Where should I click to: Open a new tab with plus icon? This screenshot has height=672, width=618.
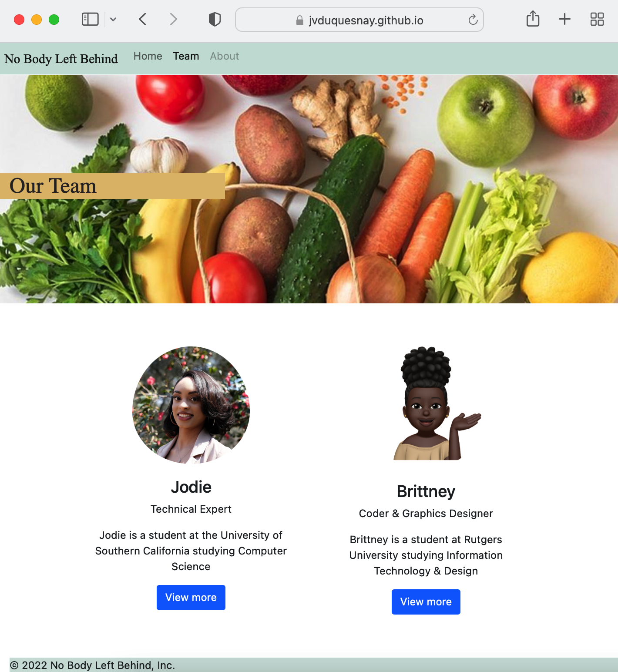coord(564,19)
